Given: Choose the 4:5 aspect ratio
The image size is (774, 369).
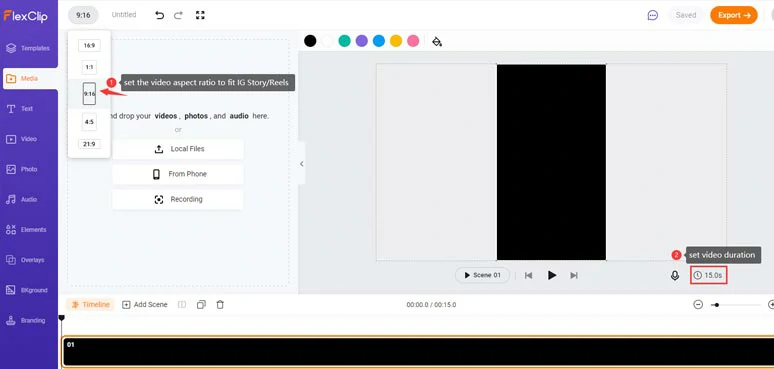Looking at the screenshot, I should (x=89, y=121).
